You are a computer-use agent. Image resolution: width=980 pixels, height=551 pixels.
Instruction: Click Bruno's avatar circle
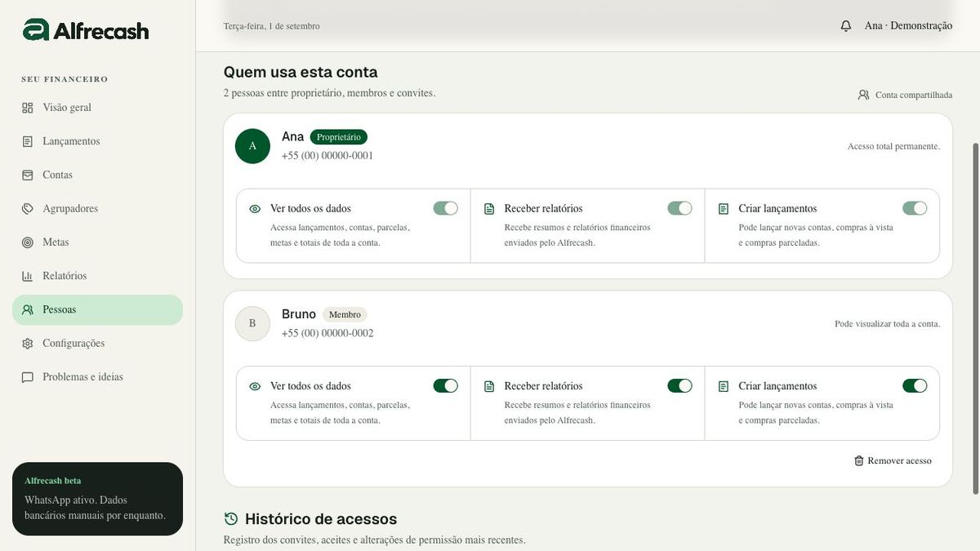pos(252,324)
